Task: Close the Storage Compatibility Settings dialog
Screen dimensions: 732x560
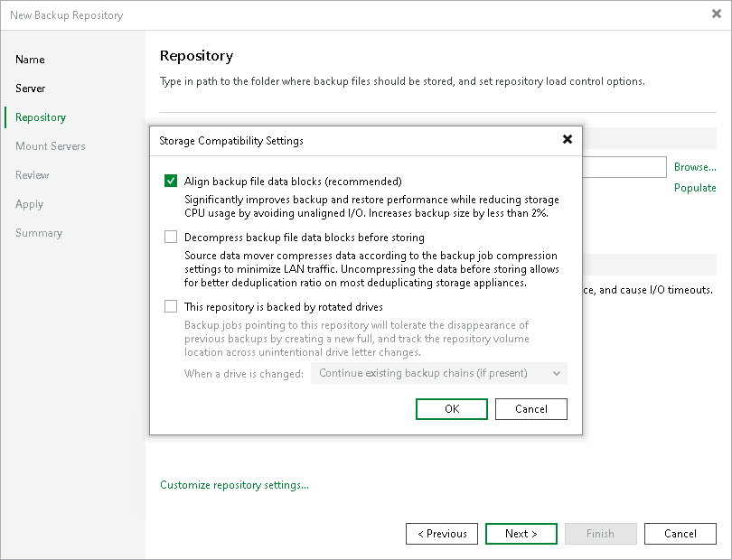Action: coord(568,139)
